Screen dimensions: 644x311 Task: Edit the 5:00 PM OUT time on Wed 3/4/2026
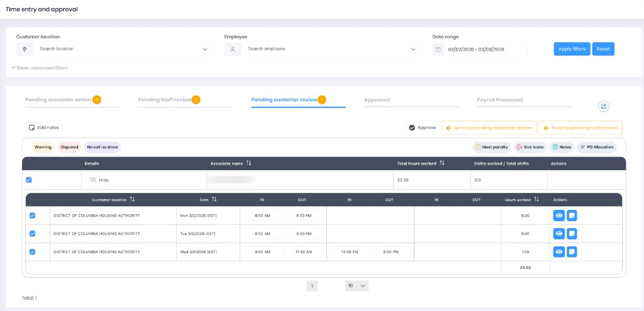pos(391,251)
